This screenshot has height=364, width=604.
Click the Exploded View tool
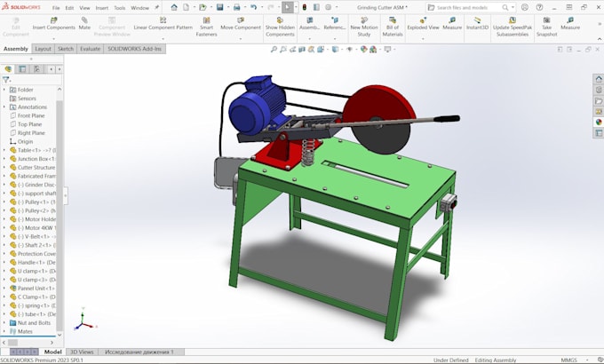423,23
